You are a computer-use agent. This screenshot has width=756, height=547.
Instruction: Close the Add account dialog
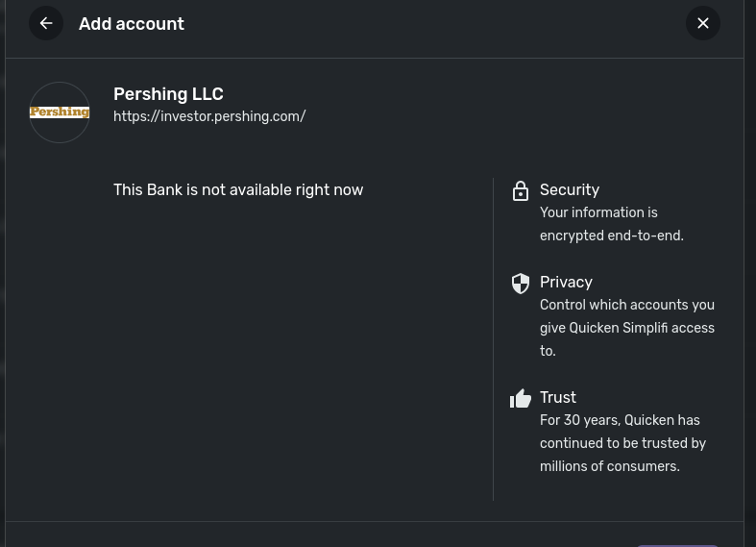click(x=703, y=23)
